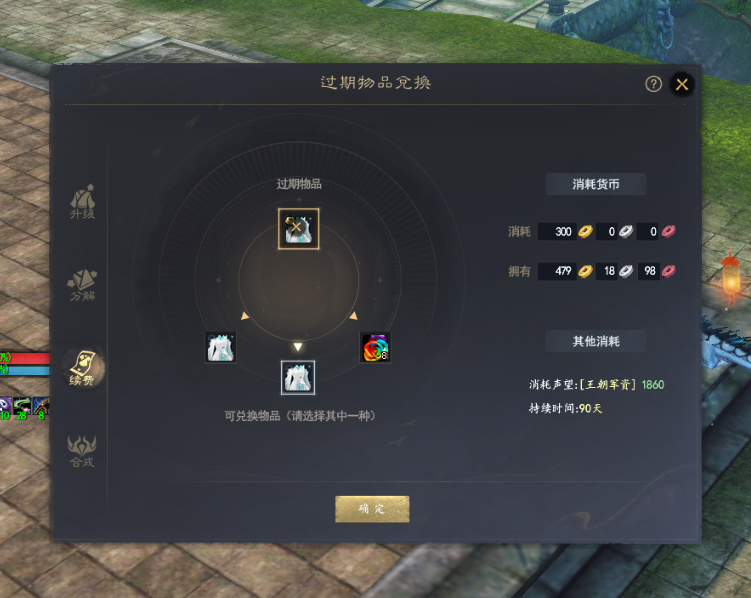The width and height of the screenshot is (751, 598).
Task: Click the 消耗货币 header label
Action: tap(596, 184)
